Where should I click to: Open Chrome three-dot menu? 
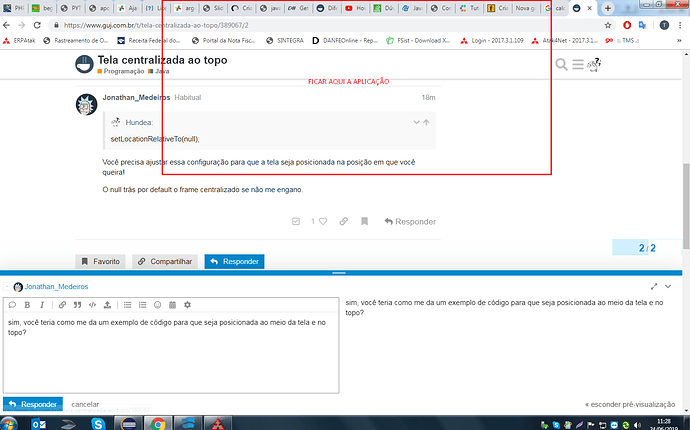680,25
